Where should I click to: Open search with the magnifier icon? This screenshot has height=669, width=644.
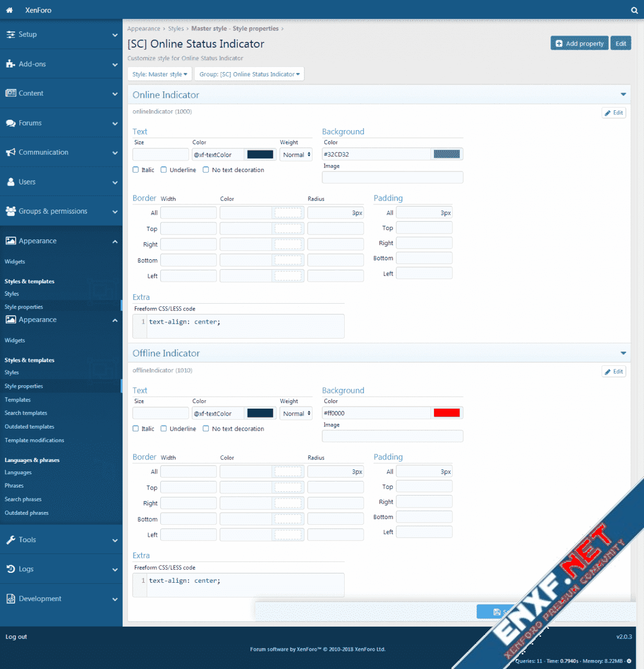tap(634, 10)
